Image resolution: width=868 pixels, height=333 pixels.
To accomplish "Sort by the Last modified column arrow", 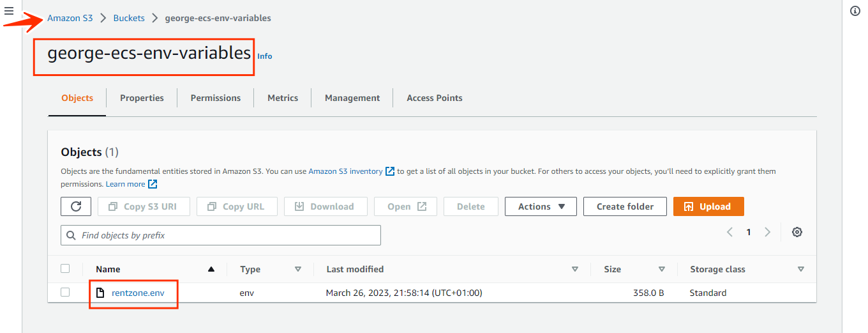I will 575,269.
